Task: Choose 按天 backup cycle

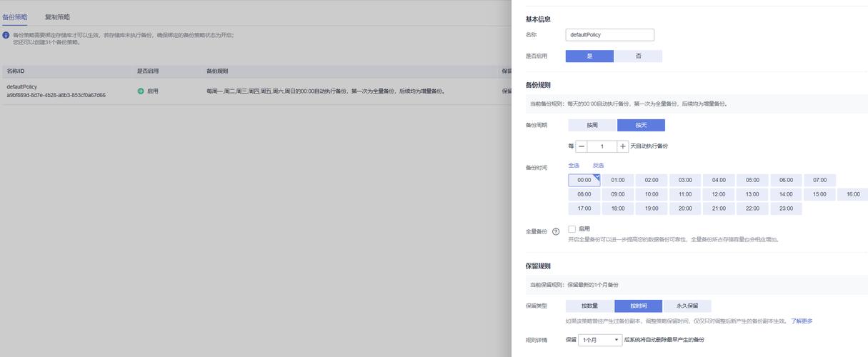Action: point(641,125)
